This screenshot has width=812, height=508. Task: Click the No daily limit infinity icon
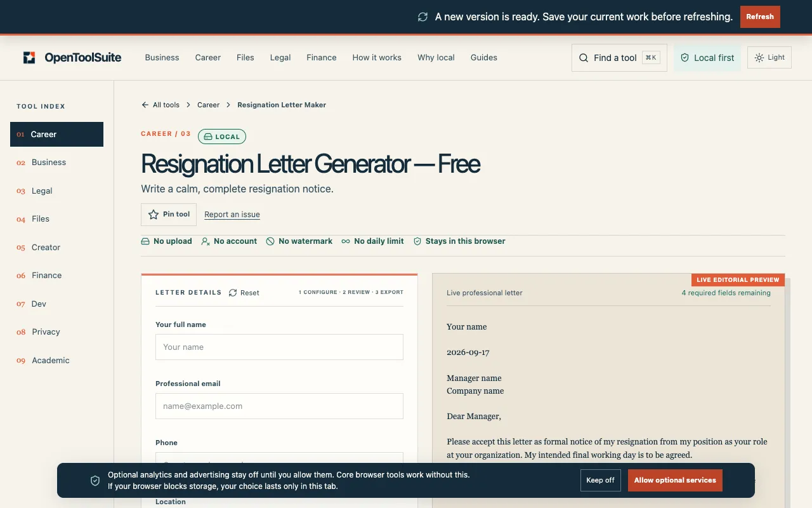pyautogui.click(x=346, y=241)
